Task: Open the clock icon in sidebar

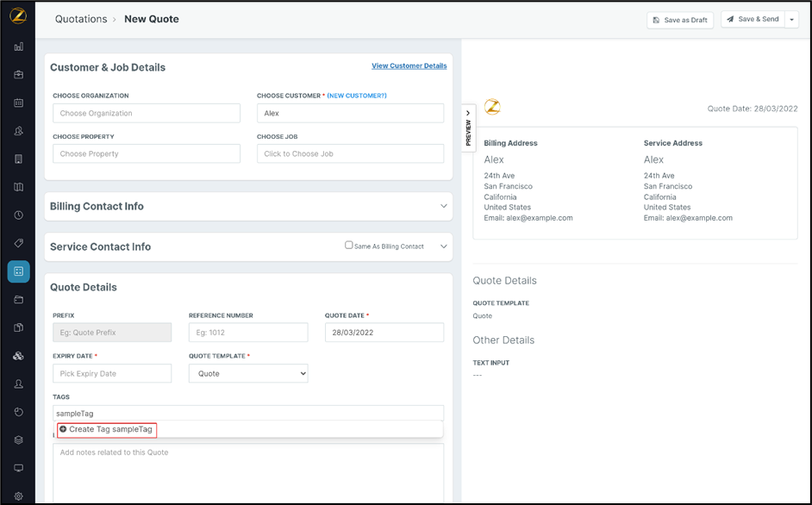Action: pos(19,215)
